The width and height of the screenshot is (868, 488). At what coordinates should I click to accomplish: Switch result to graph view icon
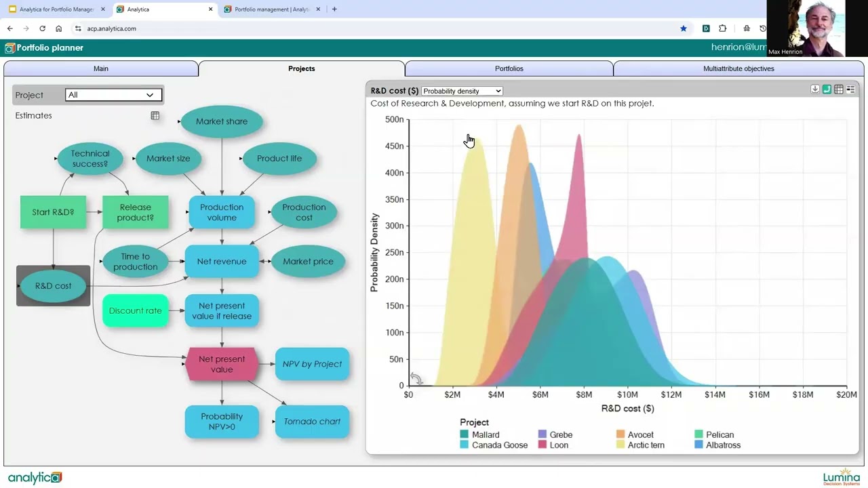(827, 89)
